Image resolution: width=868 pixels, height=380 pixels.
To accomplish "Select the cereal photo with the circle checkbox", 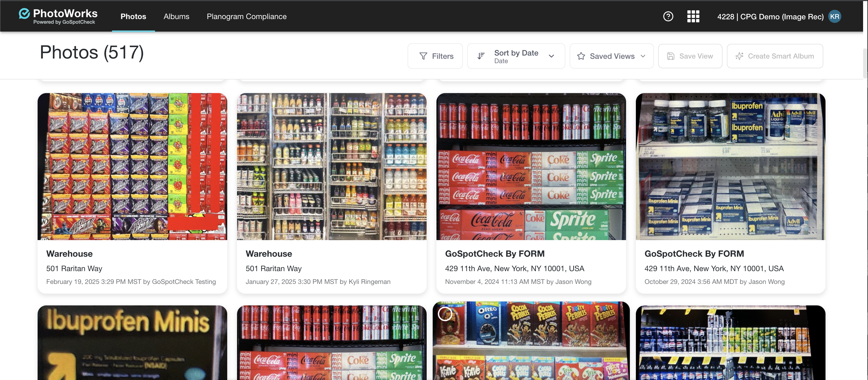I will click(445, 314).
